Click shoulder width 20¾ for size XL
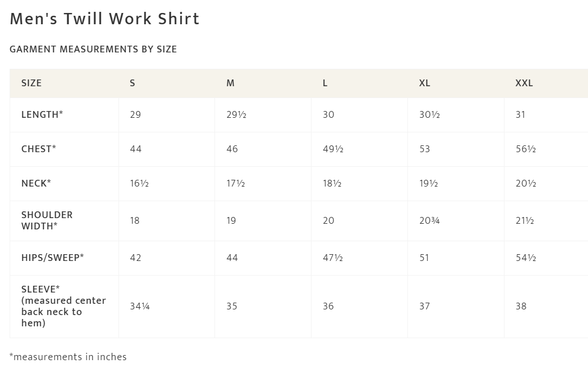This screenshot has width=588, height=381. pyautogui.click(x=429, y=220)
